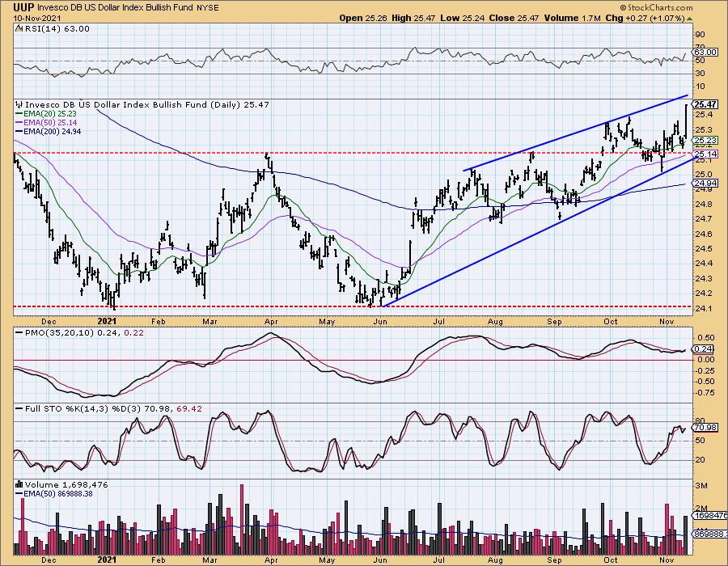The height and width of the screenshot is (566, 728).
Task: Click the green EMA(20) 25.23 legend entry
Action: click(x=46, y=114)
